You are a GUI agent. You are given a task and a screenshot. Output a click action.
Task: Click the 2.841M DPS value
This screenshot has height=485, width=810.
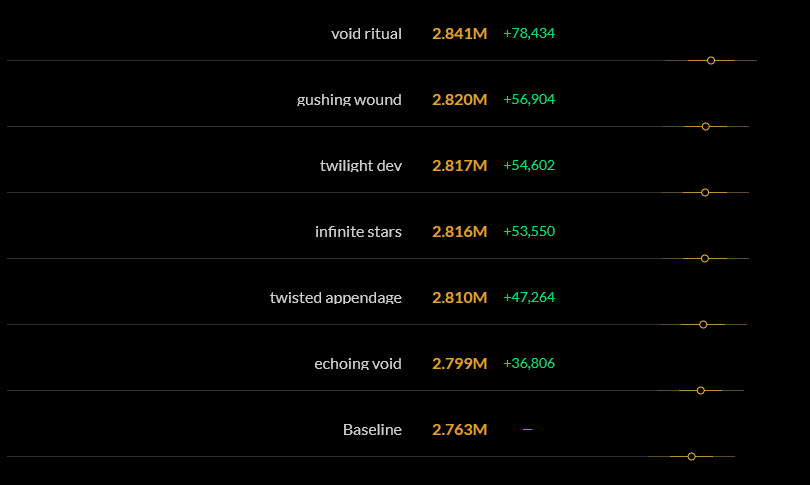coord(460,34)
